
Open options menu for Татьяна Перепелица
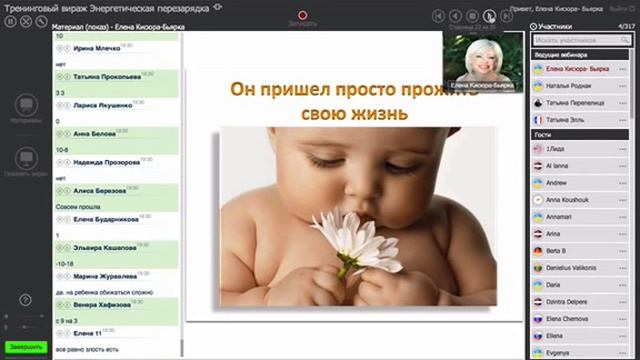pyautogui.click(x=622, y=103)
